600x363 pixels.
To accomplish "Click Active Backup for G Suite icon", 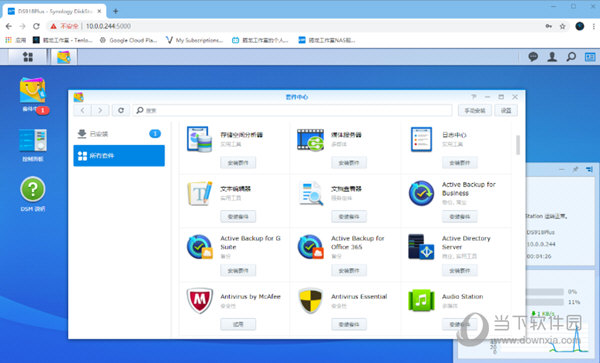I will [199, 247].
